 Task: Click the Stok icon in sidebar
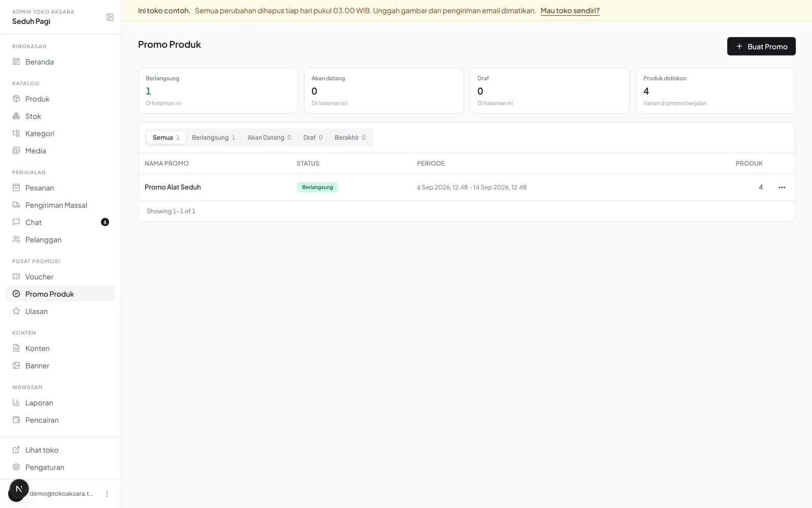[16, 116]
